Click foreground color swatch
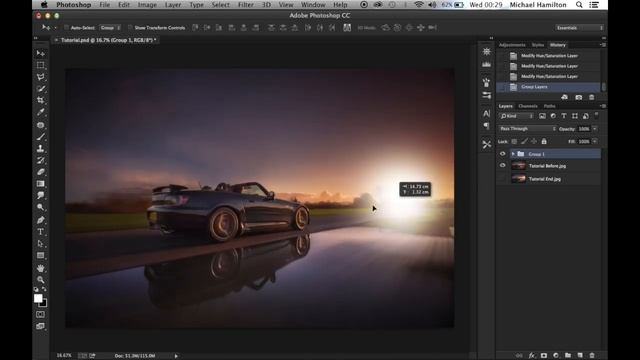This screenshot has width=640, height=360. [38, 298]
